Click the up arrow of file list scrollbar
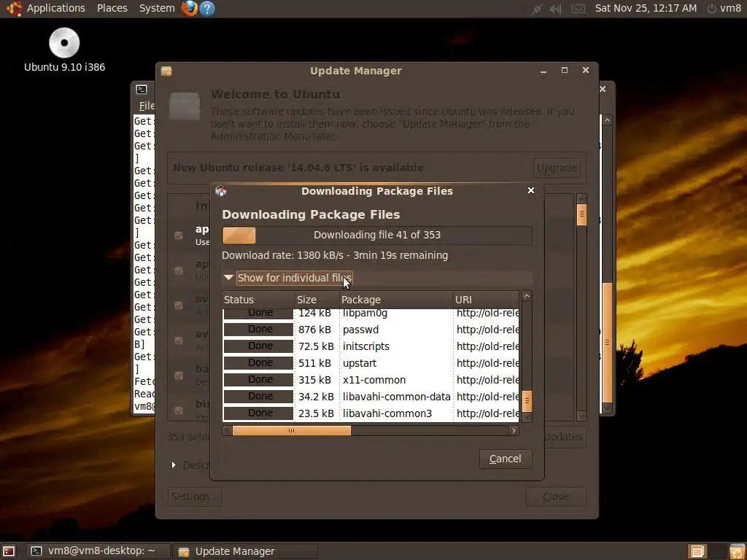This screenshot has height=560, width=747. (x=527, y=296)
